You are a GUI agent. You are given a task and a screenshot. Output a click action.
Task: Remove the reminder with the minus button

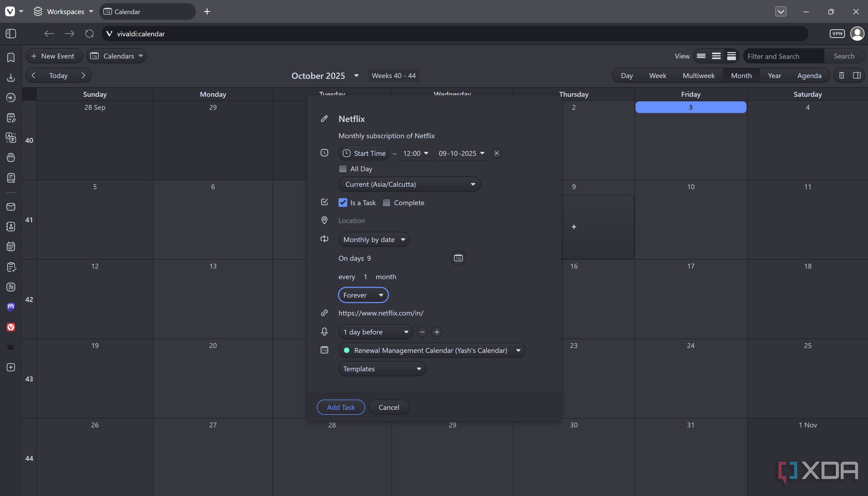tap(422, 332)
